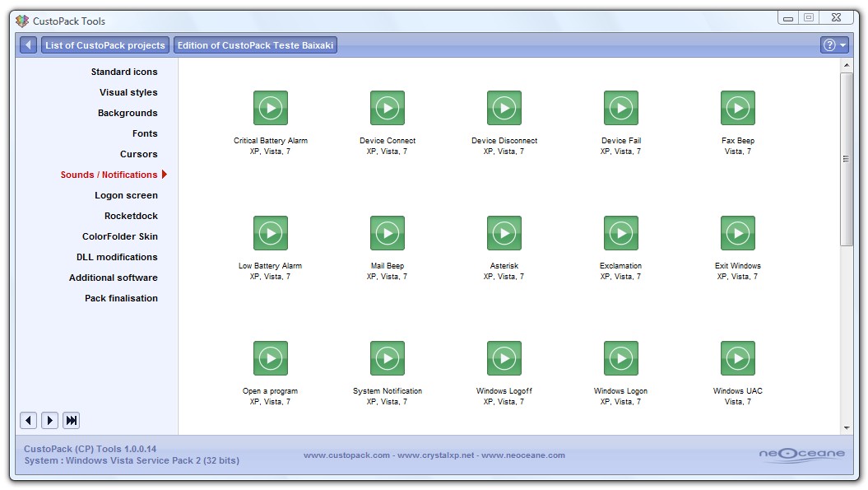Click the website addresses in the footer

click(434, 455)
